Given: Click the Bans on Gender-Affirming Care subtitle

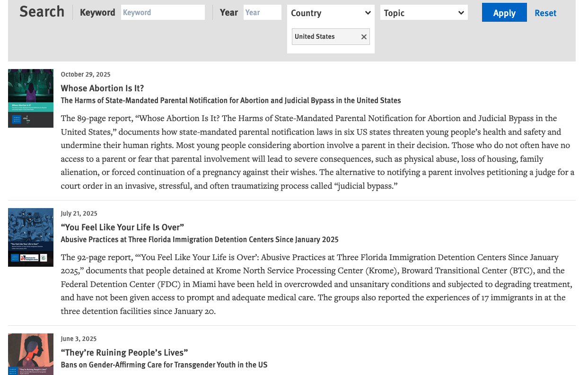Looking at the screenshot, I should click(x=164, y=365).
